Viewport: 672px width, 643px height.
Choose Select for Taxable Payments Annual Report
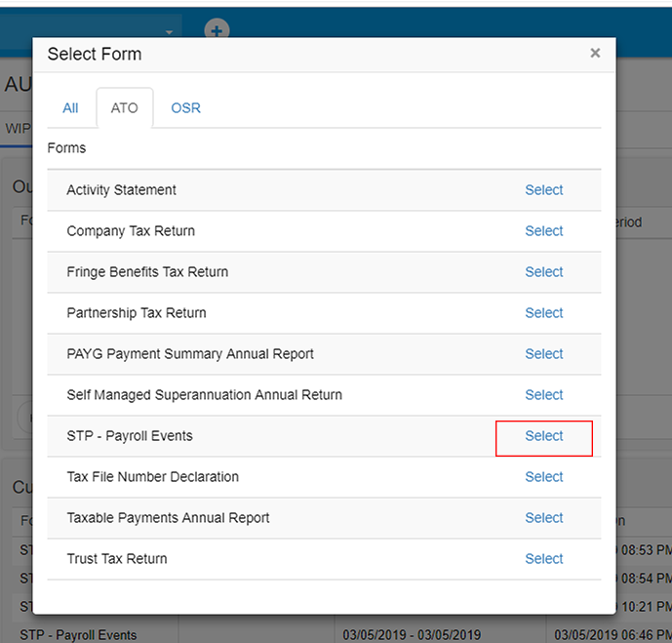543,518
